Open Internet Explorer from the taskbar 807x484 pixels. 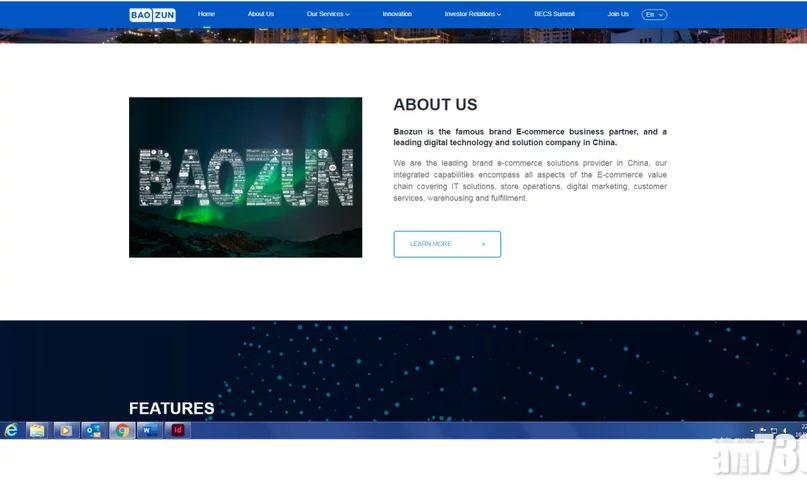click(11, 430)
